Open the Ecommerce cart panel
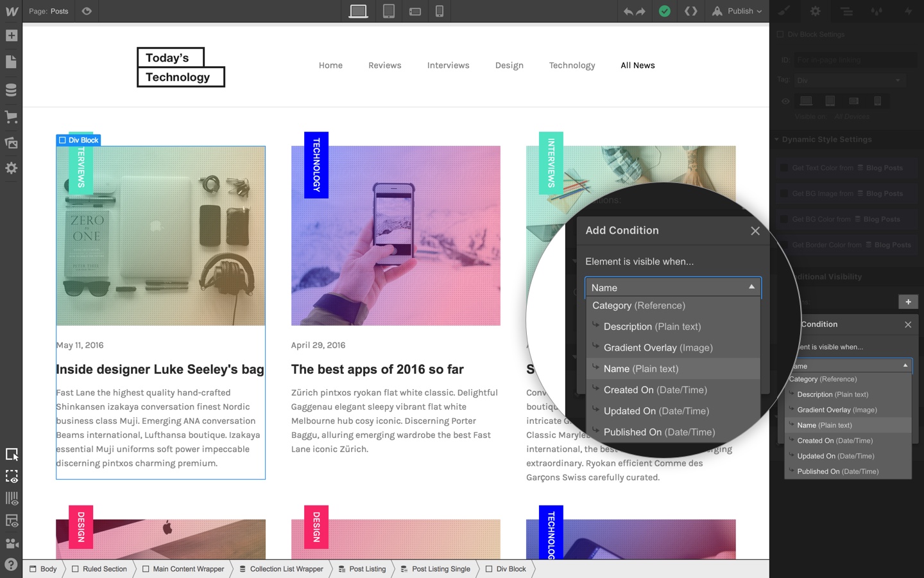This screenshot has height=578, width=924. tap(11, 117)
